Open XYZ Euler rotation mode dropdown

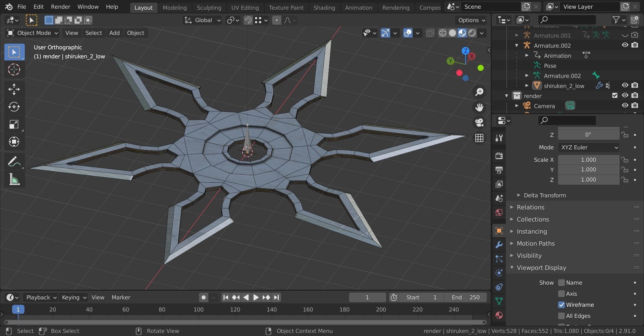coord(589,147)
